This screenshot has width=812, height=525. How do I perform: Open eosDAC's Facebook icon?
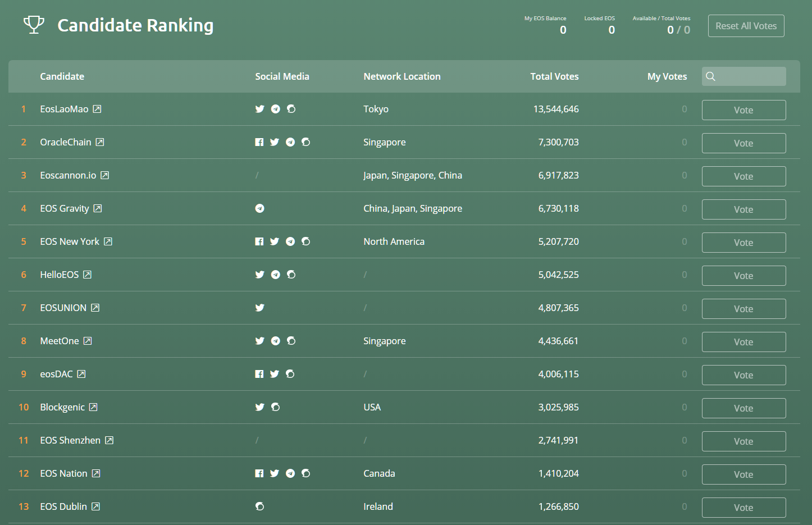pyautogui.click(x=259, y=374)
